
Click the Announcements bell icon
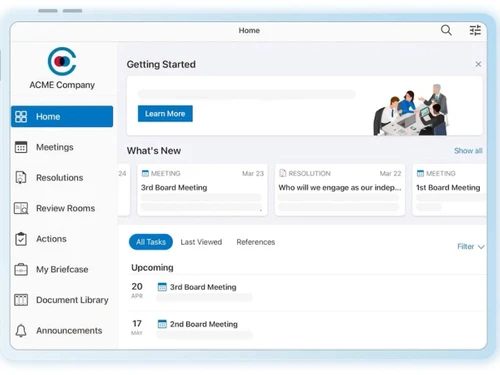click(x=21, y=331)
